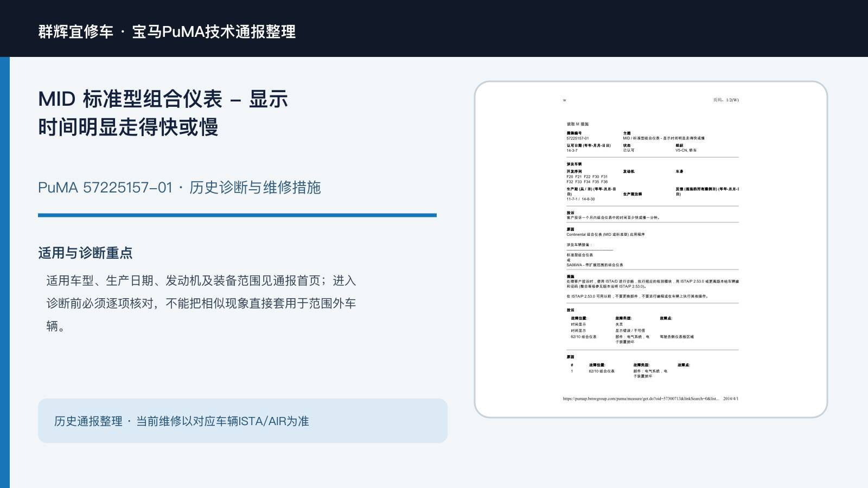The height and width of the screenshot is (488, 868).
Task: Click the vertical blue accent bar on the left edge
Action: (5, 272)
